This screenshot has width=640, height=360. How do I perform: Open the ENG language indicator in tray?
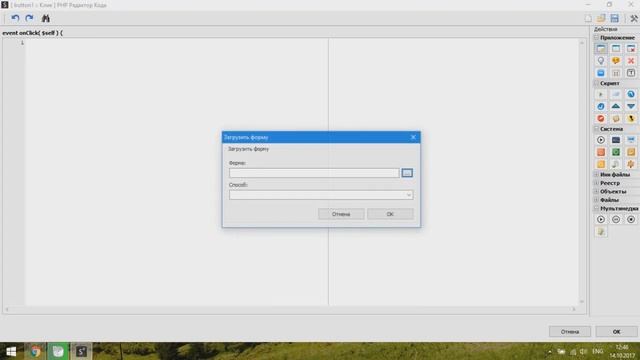point(598,351)
